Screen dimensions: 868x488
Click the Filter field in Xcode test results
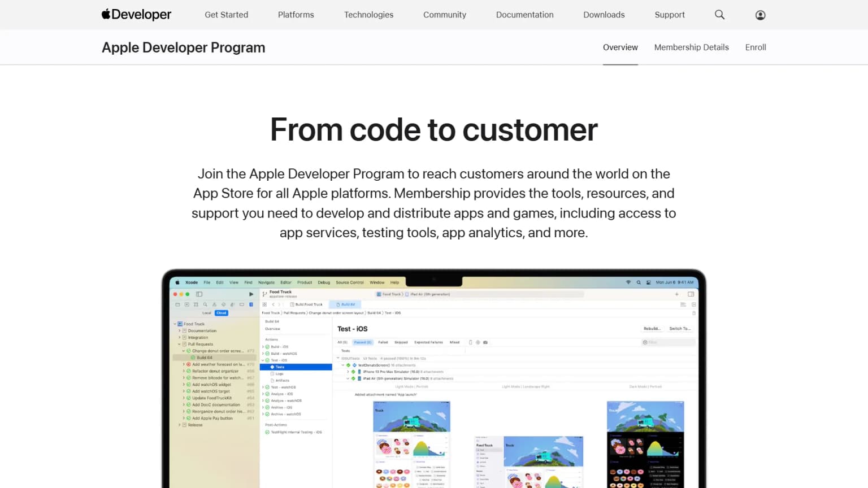pyautogui.click(x=669, y=342)
